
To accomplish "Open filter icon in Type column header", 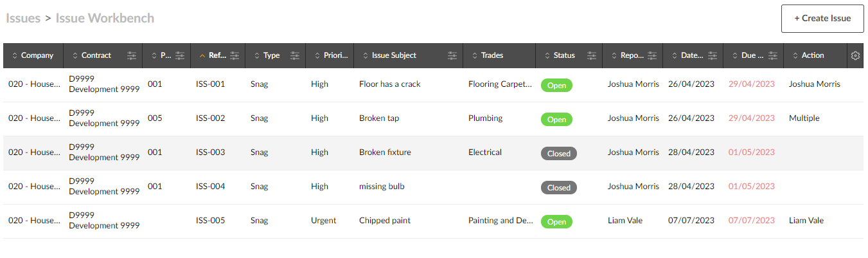I will click(295, 55).
